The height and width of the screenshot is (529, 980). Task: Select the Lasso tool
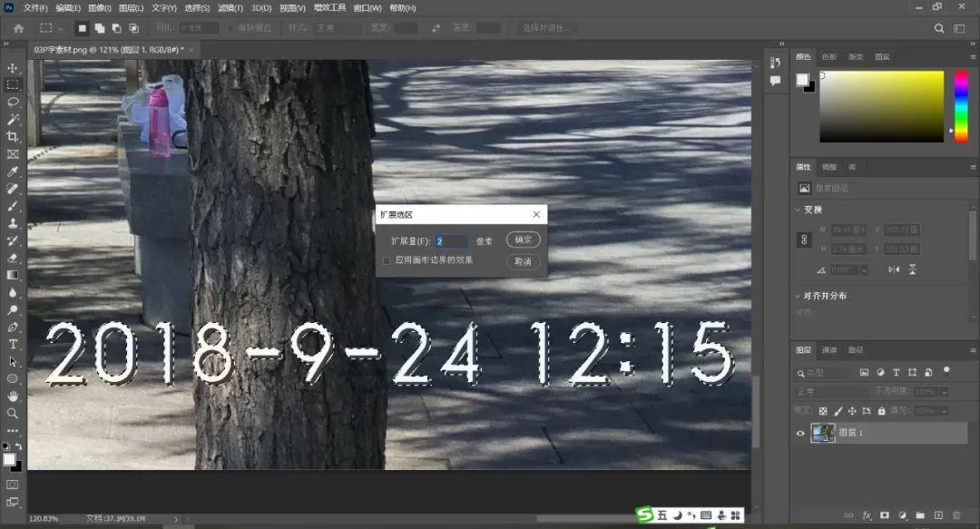click(x=13, y=102)
